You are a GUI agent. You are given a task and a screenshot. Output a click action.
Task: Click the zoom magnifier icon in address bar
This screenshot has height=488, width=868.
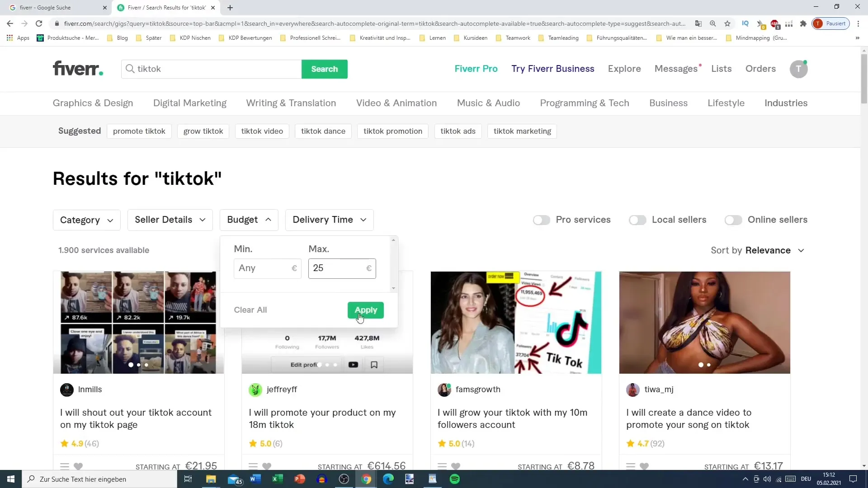[713, 23]
